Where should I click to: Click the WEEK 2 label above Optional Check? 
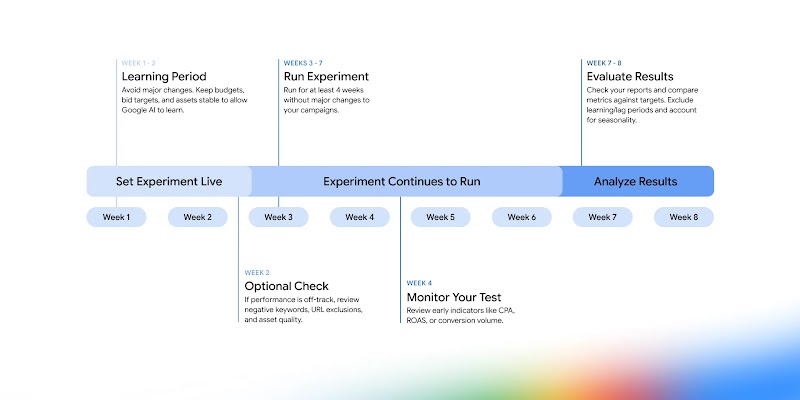257,273
